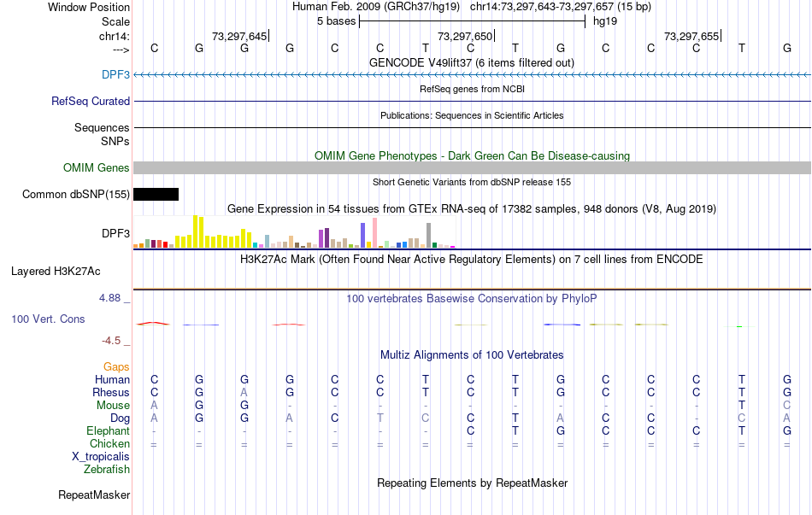Screen dimensions: 812x515
Task: Click the Repeating Elements by RepeatMasker title
Action: pyautogui.click(x=473, y=483)
